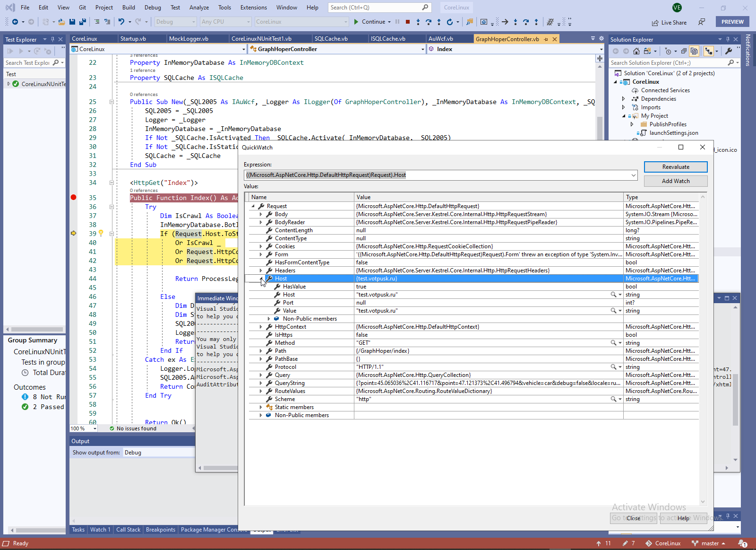Click the Continue debugging play button
756x550 pixels.
pyautogui.click(x=356, y=22)
